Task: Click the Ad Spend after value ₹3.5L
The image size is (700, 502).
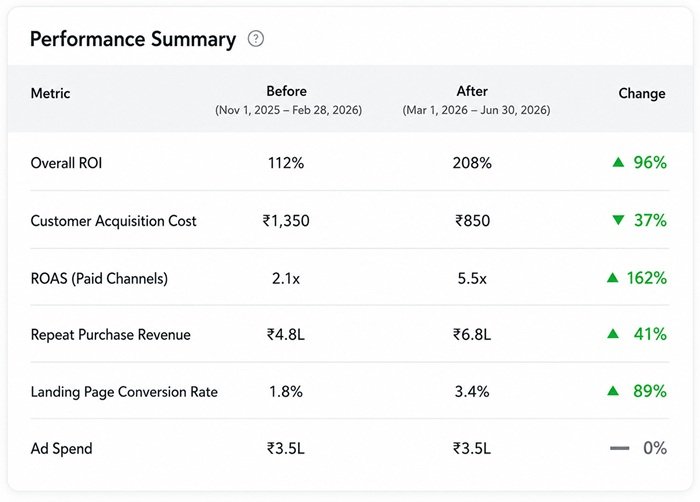Action: [x=472, y=448]
